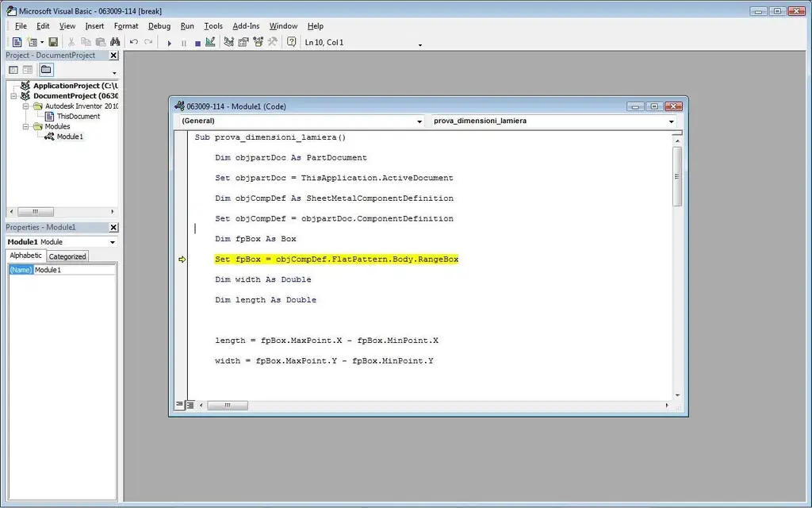812x508 pixels.
Task: Click the Reset stop icon
Action: [x=197, y=43]
